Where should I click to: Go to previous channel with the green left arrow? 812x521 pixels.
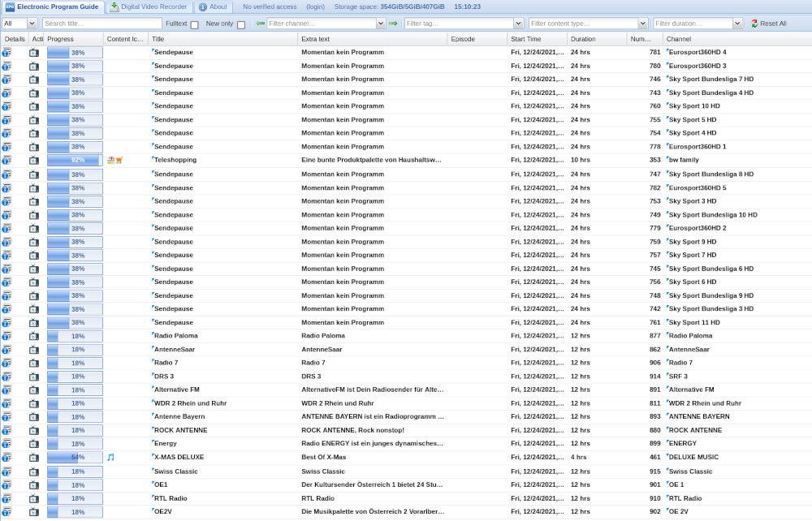click(260, 24)
